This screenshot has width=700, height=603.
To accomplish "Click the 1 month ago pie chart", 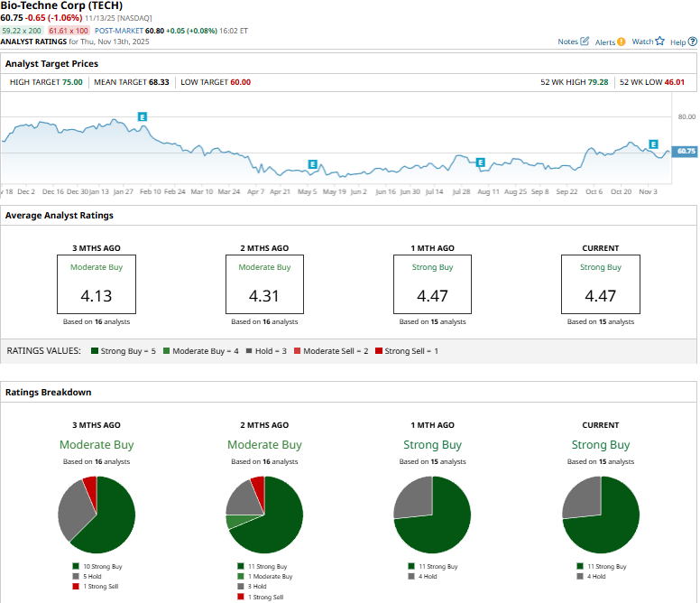I will pos(433,515).
